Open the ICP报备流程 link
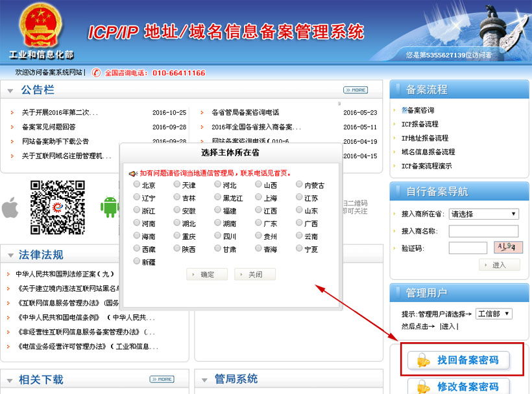Viewport: 532px width, 394px height. pyautogui.click(x=420, y=124)
